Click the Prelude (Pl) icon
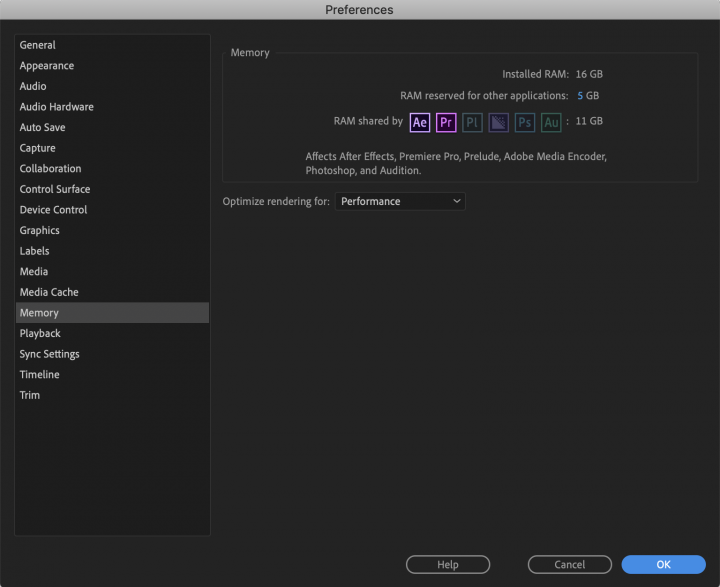Viewport: 720px width, 587px height. pos(472,122)
